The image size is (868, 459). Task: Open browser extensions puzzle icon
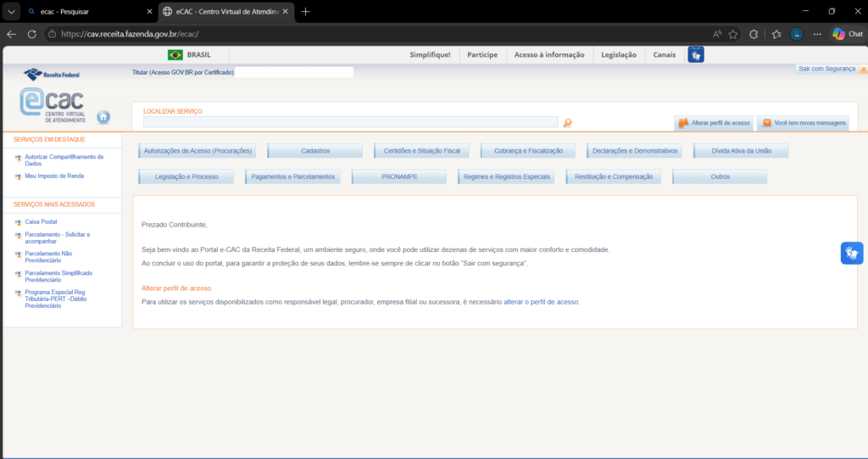(x=754, y=34)
